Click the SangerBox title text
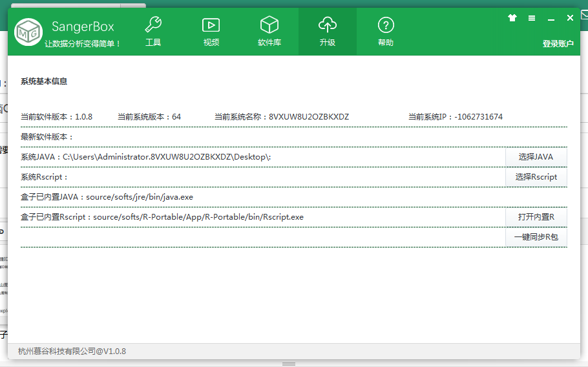This screenshot has width=588, height=367. coord(83,26)
